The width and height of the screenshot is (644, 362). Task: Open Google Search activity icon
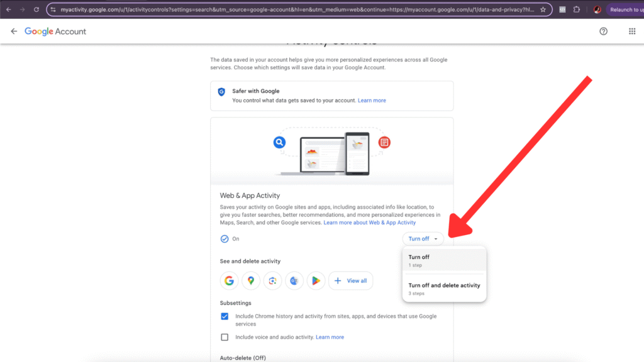(229, 281)
